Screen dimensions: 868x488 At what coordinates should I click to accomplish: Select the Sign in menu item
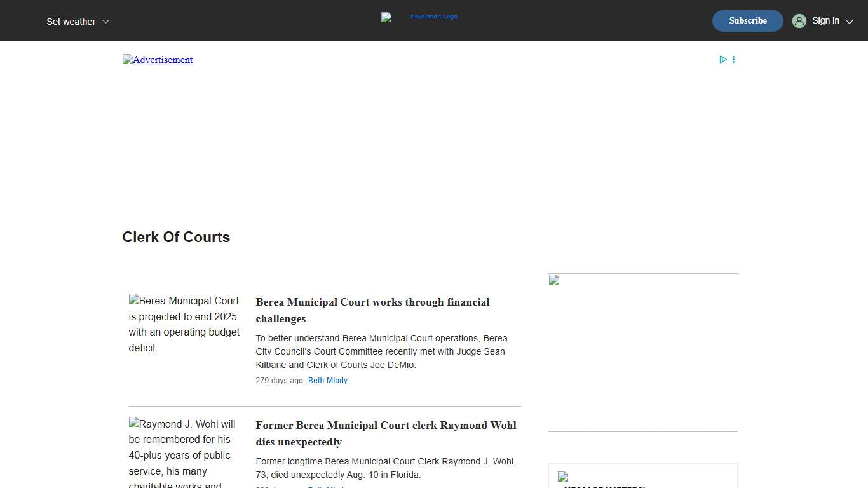[x=825, y=20]
